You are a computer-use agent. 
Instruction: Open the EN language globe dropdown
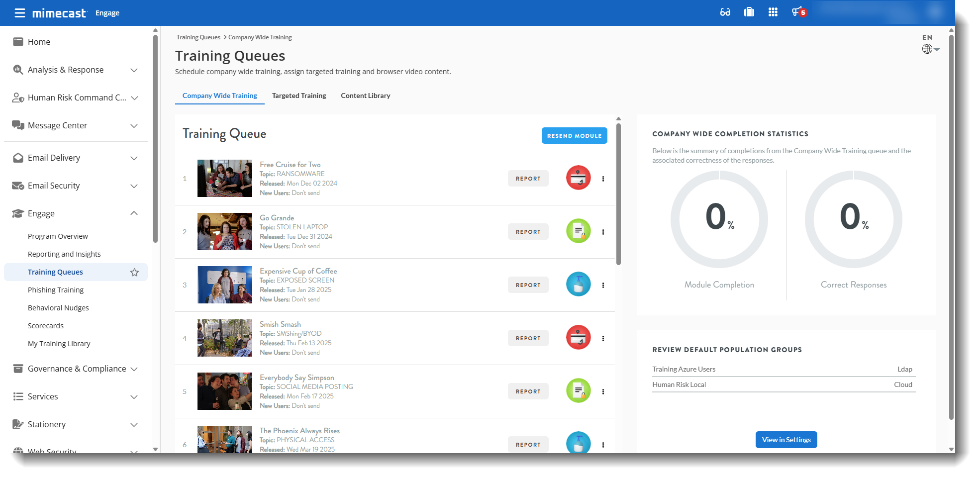(x=930, y=45)
